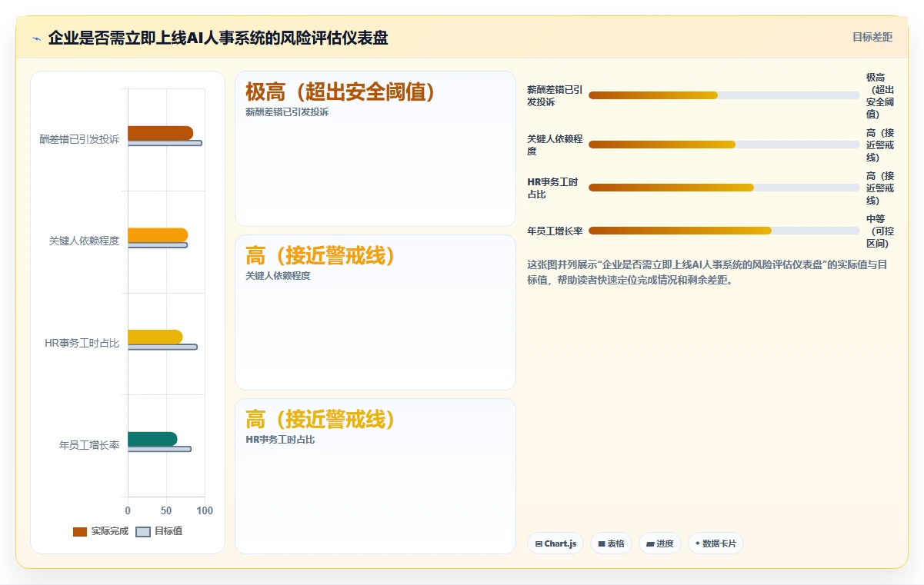The height and width of the screenshot is (585, 924).
Task: Click the 进度 tag chip
Action: tap(660, 543)
